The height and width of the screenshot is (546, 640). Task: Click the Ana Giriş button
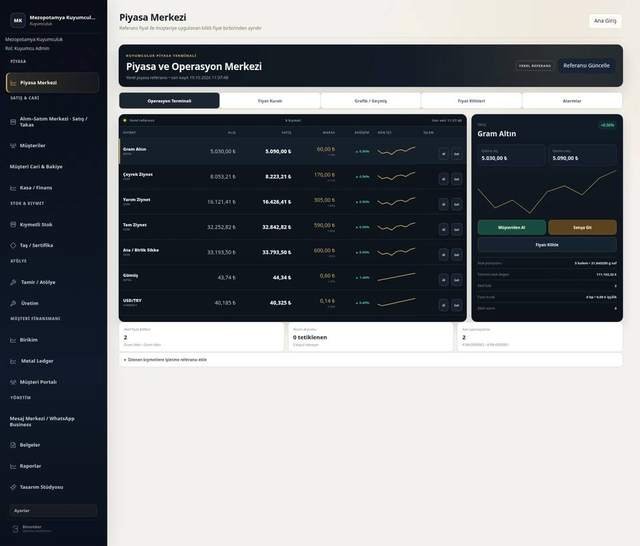click(x=605, y=21)
